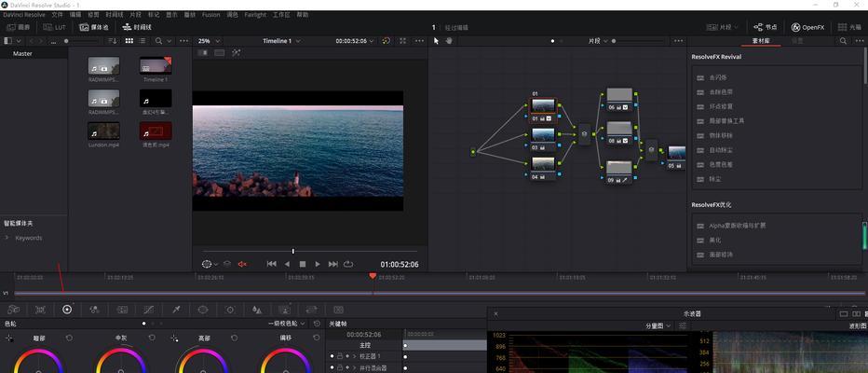Toggle the bypass color grades icon

[386, 41]
